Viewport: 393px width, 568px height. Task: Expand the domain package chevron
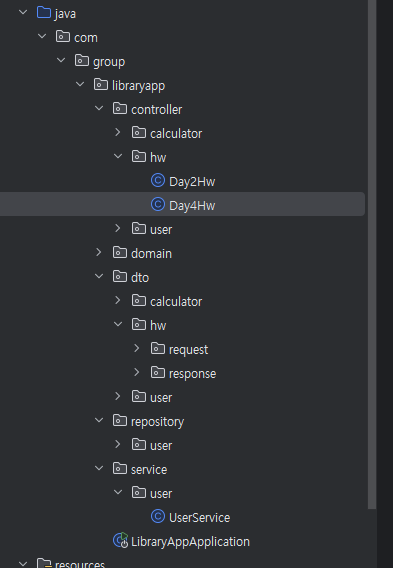pos(99,252)
